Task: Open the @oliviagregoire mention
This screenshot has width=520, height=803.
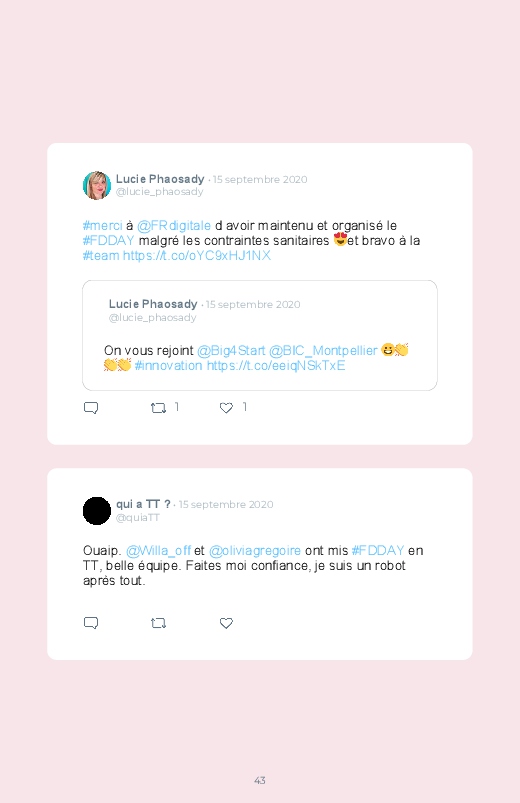Action: (255, 551)
